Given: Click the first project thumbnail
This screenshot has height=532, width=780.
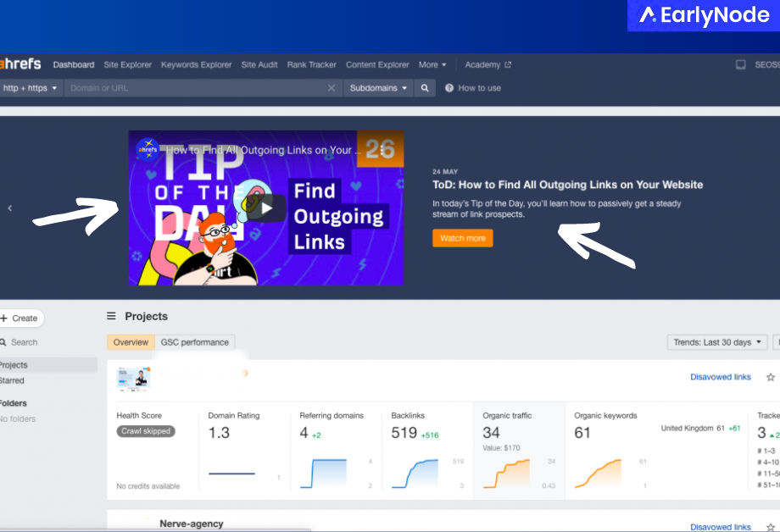Looking at the screenshot, I should [133, 379].
